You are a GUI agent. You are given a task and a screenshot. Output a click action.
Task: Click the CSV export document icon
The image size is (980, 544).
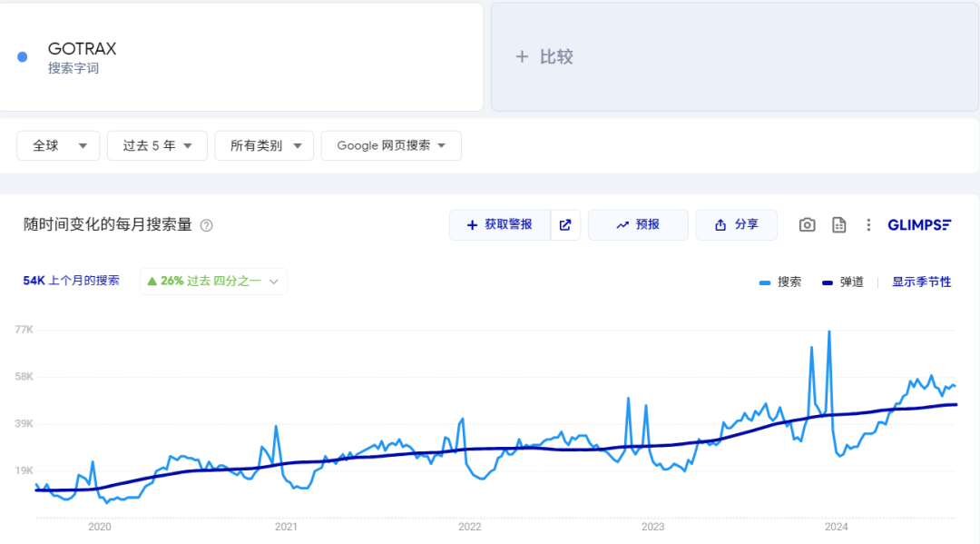tap(838, 224)
